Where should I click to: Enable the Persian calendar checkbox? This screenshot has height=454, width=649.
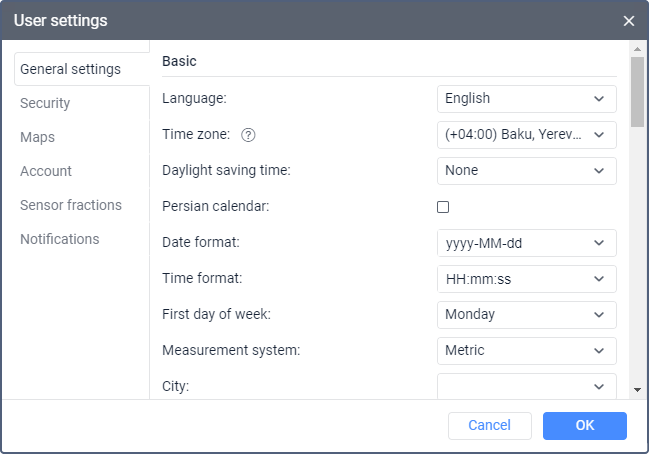tap(443, 207)
